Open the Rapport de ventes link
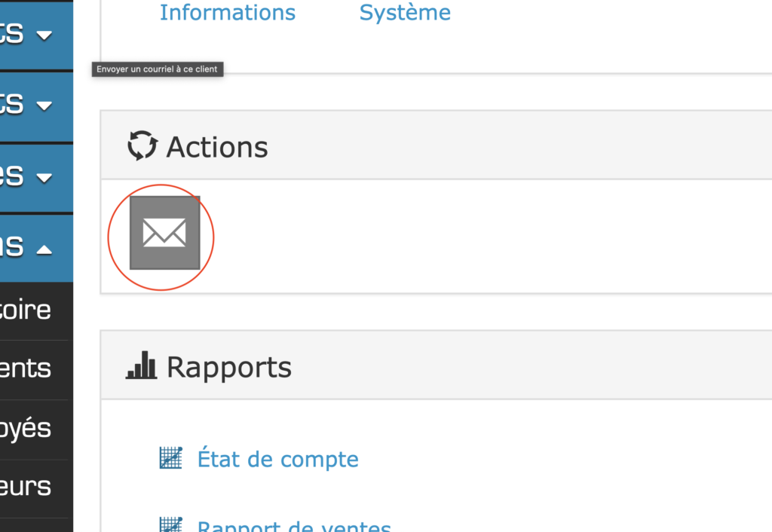The image size is (772, 532). (294, 527)
